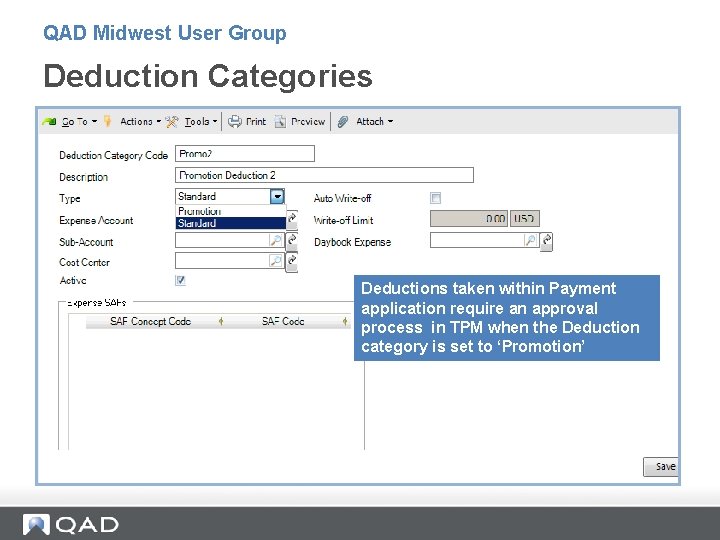Screen dimensions: 720x540
Task: Expand the Tools dropdown arrow
Action: [x=215, y=122]
